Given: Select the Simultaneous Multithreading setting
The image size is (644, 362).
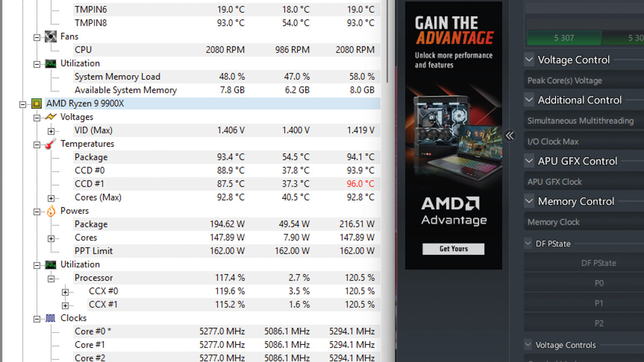Looking at the screenshot, I should coord(584,121).
